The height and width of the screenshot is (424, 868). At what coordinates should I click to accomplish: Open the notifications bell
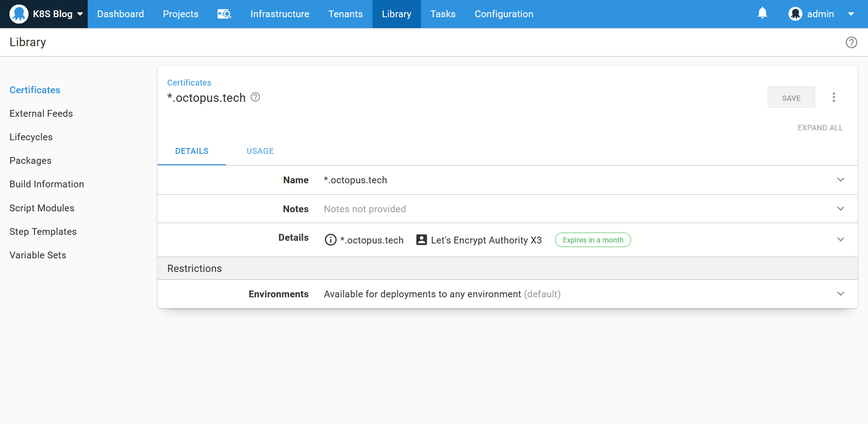pyautogui.click(x=762, y=13)
